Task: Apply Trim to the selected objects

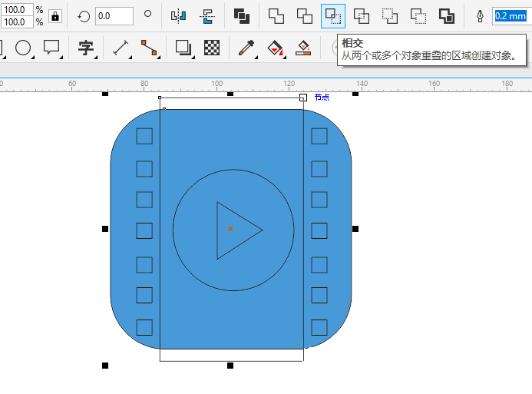Action: [304, 16]
